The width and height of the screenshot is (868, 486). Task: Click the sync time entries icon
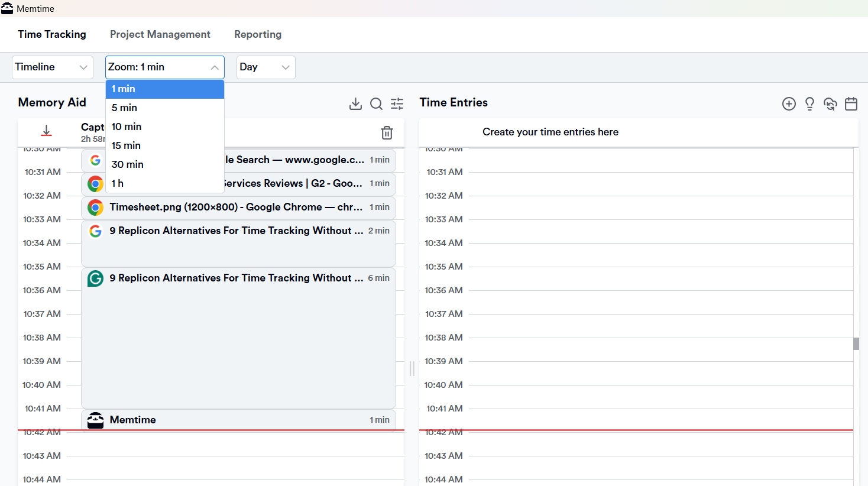[830, 103]
